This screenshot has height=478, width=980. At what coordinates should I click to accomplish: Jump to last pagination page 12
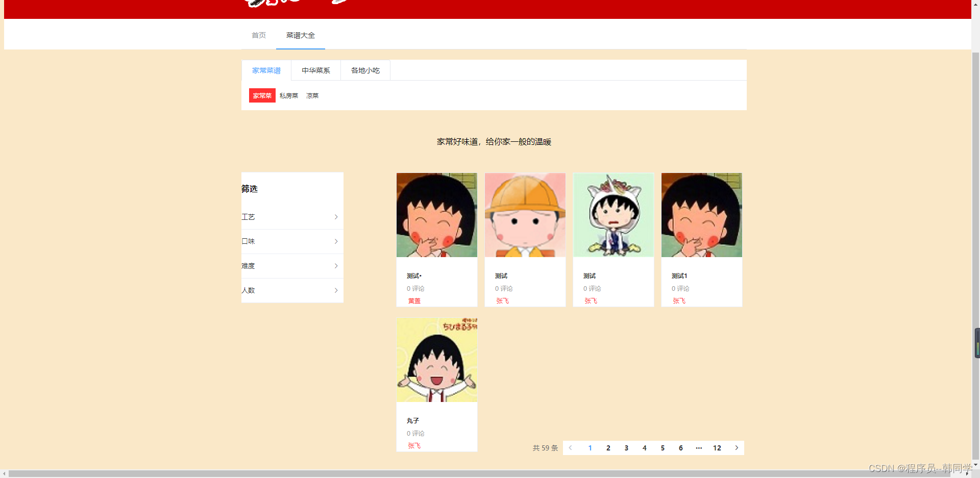pyautogui.click(x=717, y=448)
